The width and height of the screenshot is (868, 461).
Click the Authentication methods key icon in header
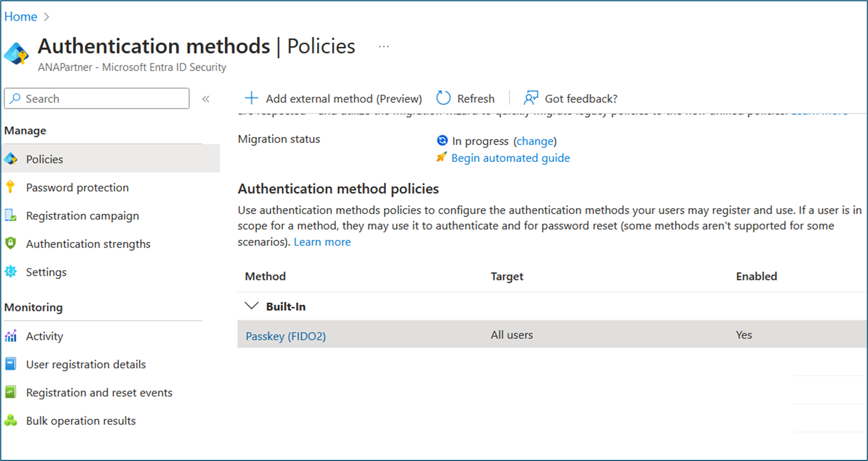click(16, 54)
